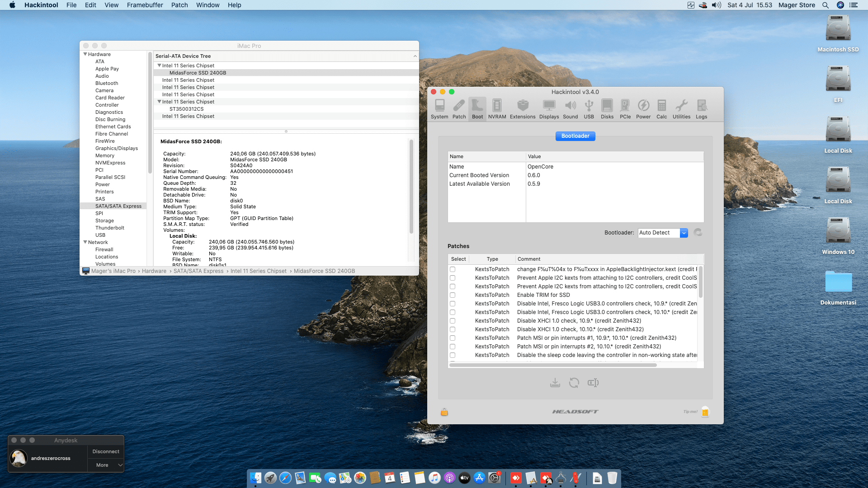The height and width of the screenshot is (488, 868).
Task: Open the Sound toolbar section
Action: click(x=570, y=109)
